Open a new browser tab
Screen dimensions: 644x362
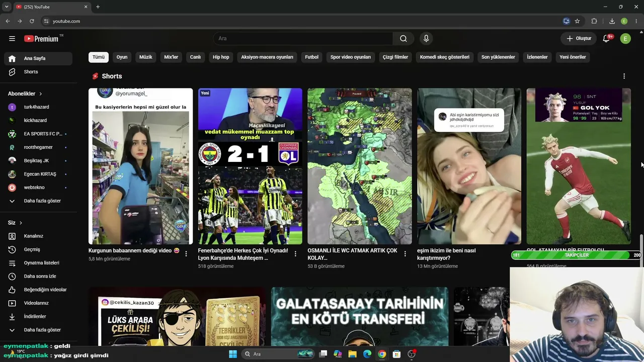tap(98, 7)
